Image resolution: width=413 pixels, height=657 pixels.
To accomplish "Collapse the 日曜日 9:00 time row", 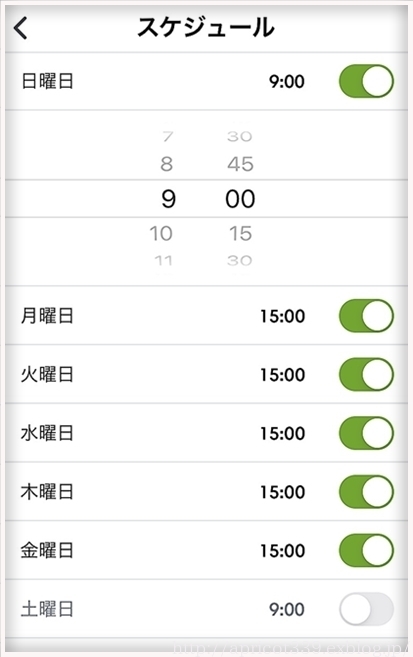I will click(x=206, y=81).
